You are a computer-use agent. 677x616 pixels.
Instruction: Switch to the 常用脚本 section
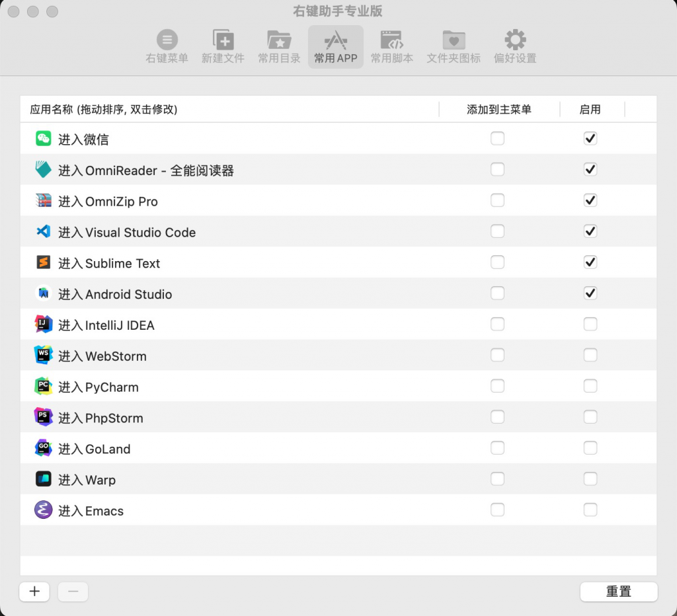(392, 46)
